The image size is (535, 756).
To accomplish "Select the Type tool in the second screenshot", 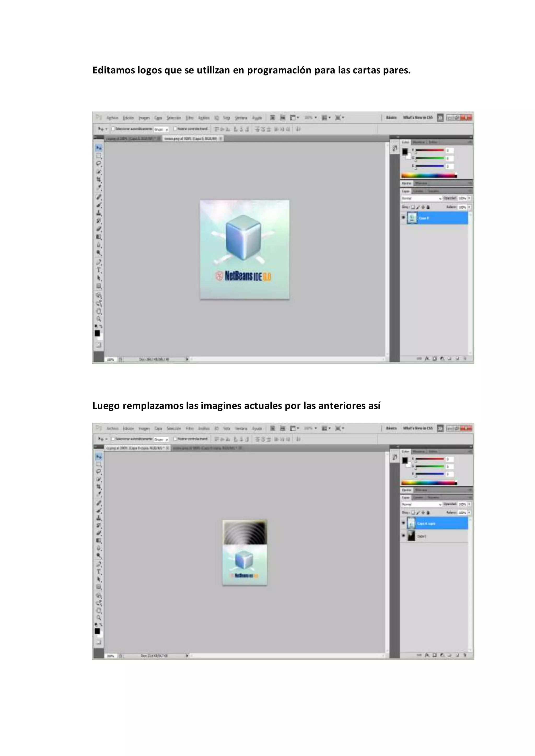I will (x=98, y=572).
